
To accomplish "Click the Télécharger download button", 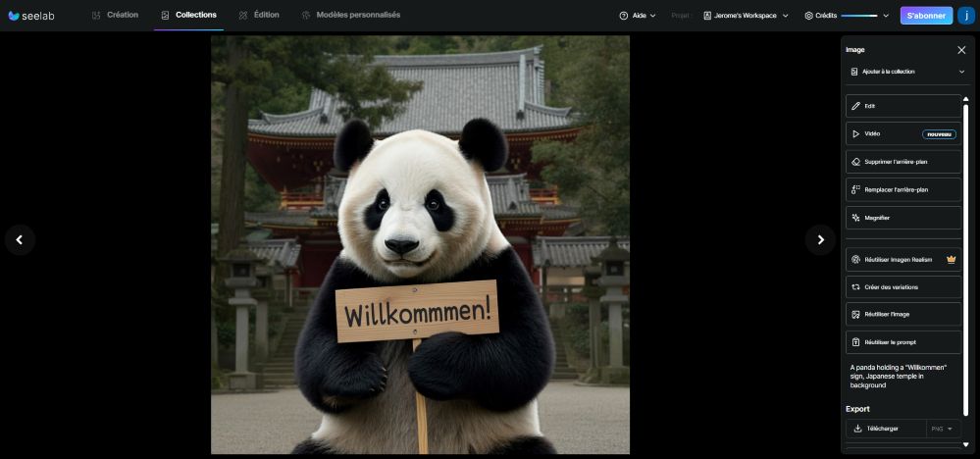I will coord(886,429).
